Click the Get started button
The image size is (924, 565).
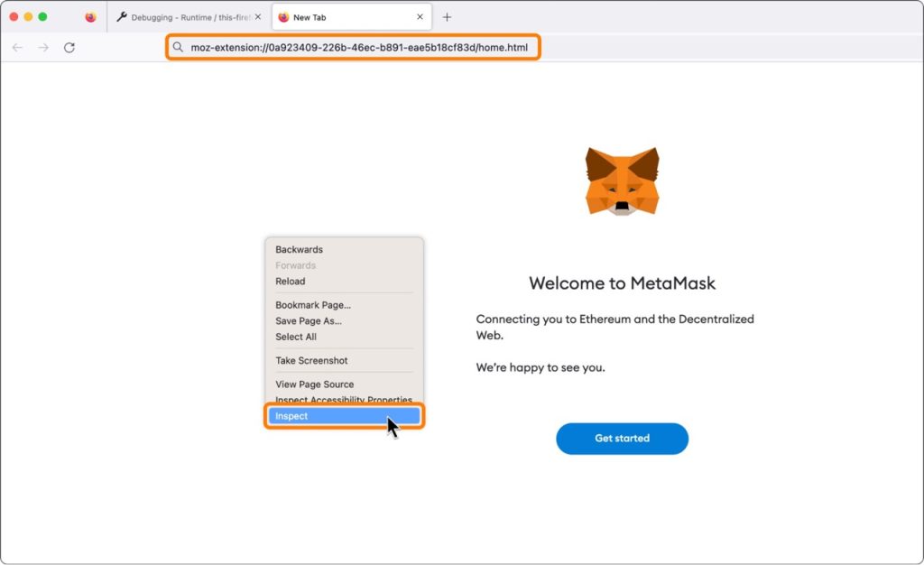click(x=622, y=438)
